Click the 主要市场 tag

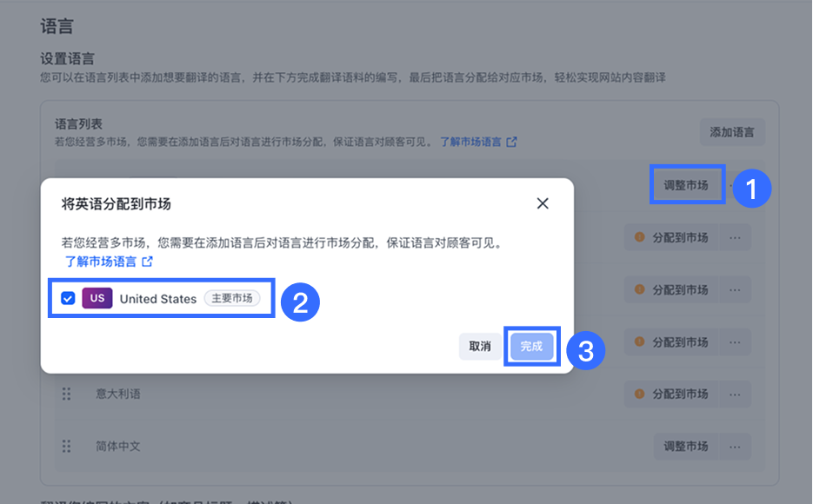pos(232,298)
